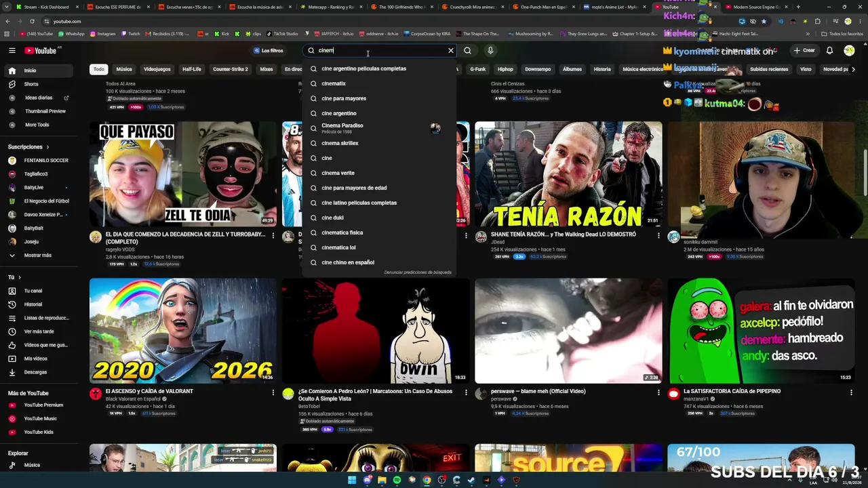Viewport: 868px width, 488px height.
Task: Select the Counter-Strike 2 filter chip
Action: point(231,69)
